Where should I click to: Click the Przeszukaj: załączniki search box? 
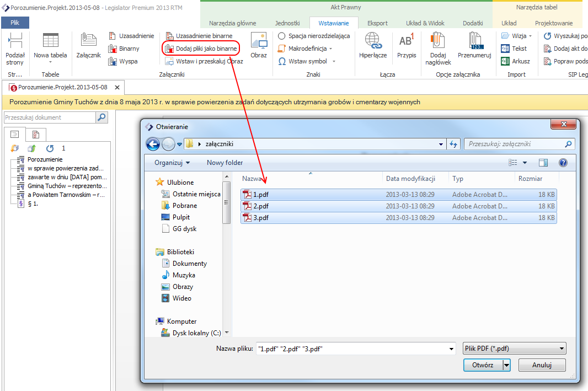click(520, 144)
